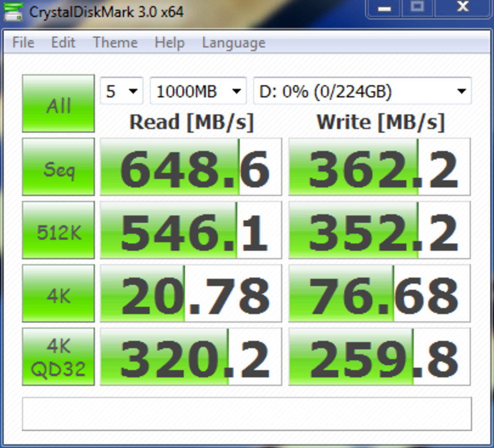This screenshot has width=494, height=448.
Task: Click the Read [MB/s] column header
Action: coord(191,122)
